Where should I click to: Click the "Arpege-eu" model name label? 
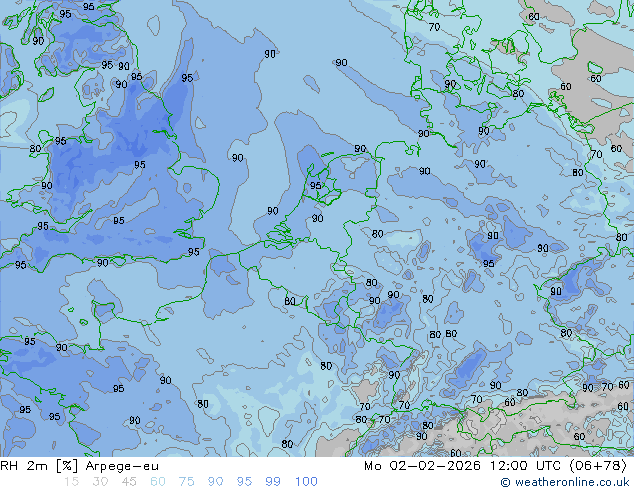click(x=122, y=466)
